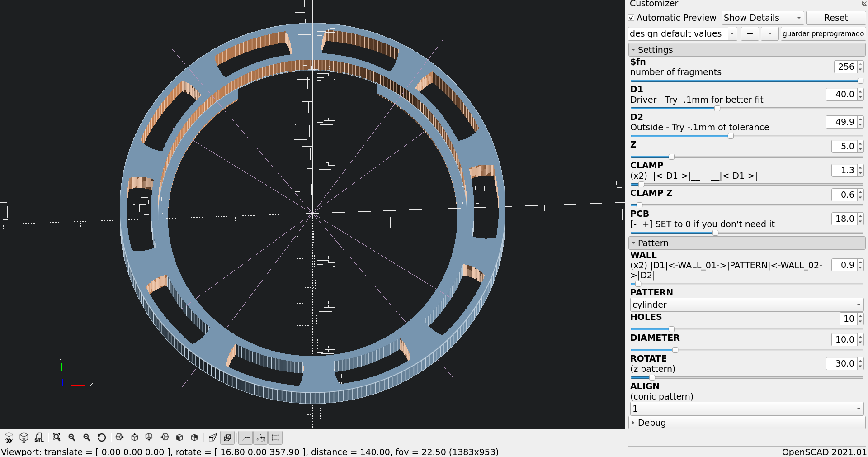868x457 pixels.
Task: Switch to Front view
Action: pos(179,438)
